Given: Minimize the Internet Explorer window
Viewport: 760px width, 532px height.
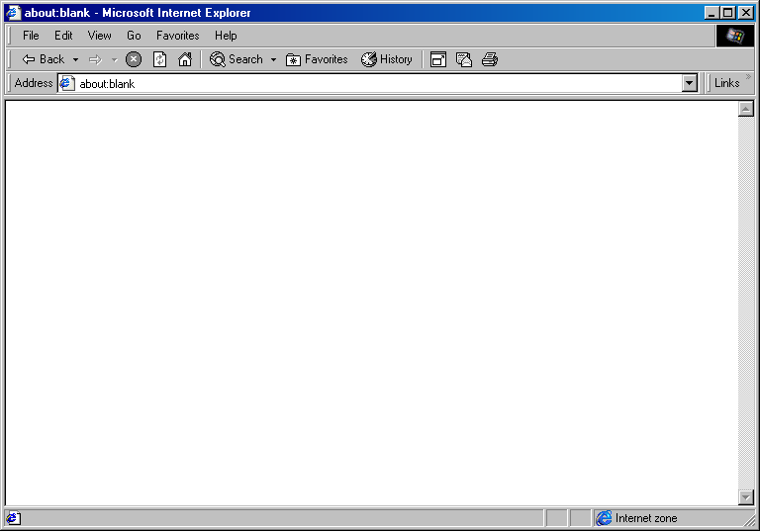Looking at the screenshot, I should (x=712, y=13).
